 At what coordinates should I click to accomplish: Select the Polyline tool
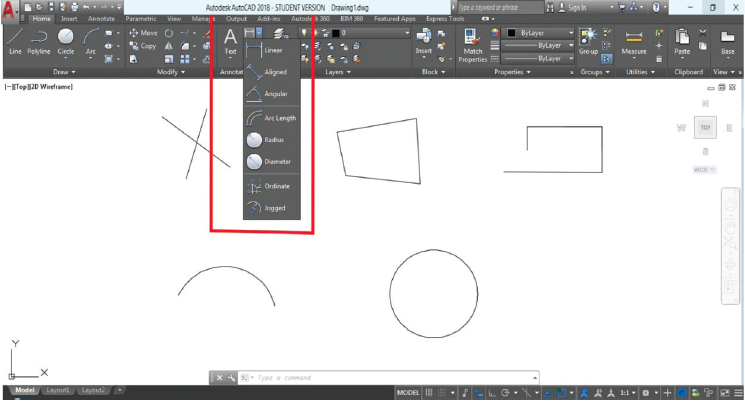39,40
